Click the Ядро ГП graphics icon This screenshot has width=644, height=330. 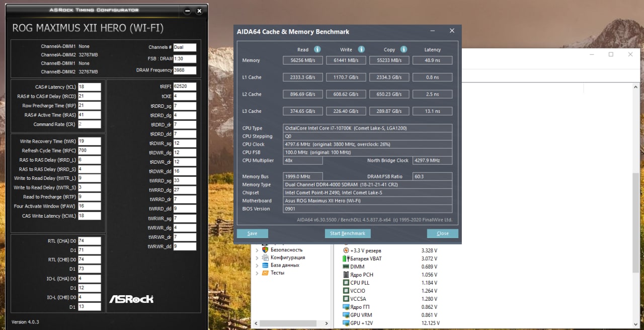click(x=346, y=307)
